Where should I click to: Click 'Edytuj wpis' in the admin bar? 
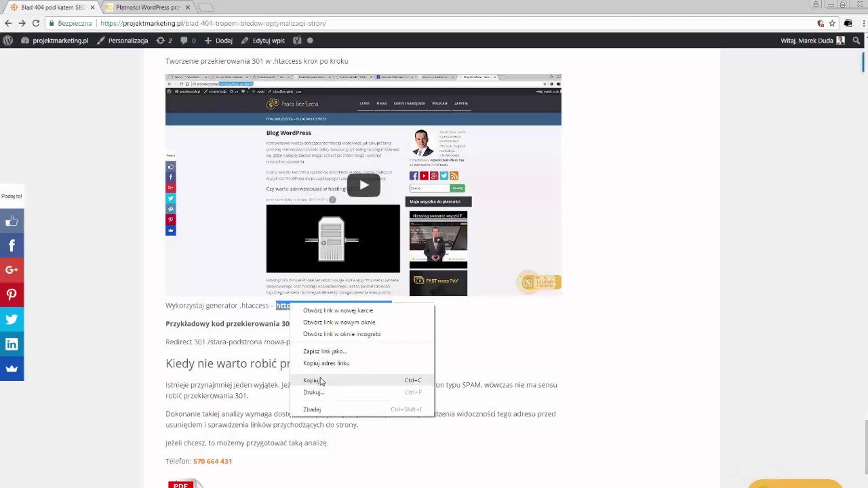point(263,40)
